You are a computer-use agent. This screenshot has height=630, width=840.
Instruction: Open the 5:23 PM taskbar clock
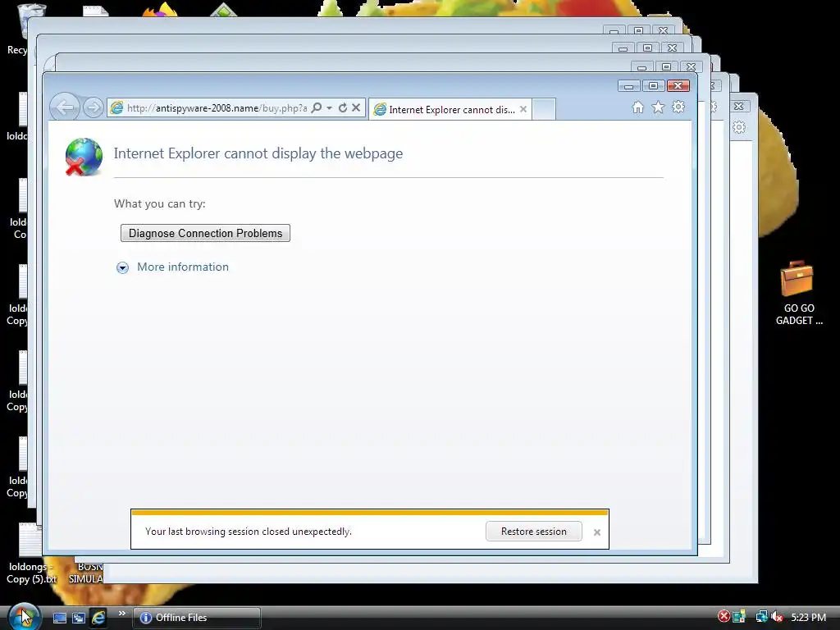point(808,617)
